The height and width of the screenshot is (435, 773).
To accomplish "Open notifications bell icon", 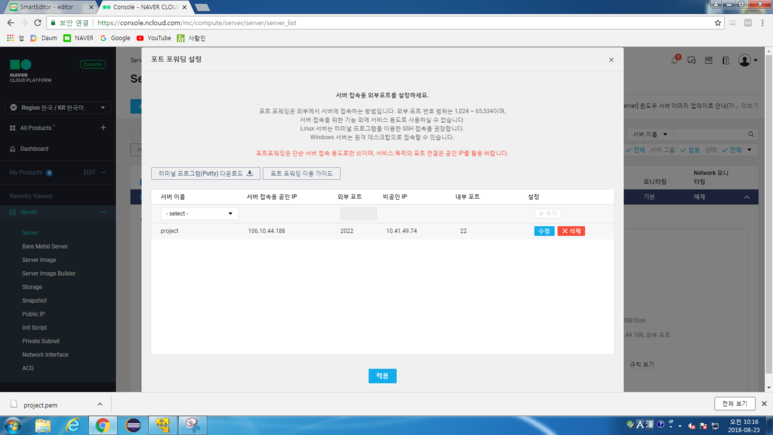I will [x=674, y=60].
